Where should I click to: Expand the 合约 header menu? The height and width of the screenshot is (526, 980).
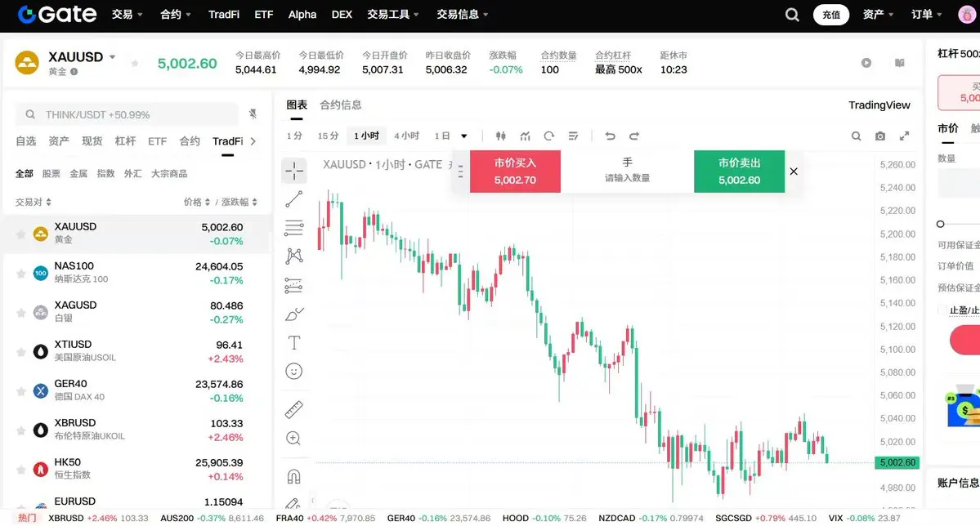click(x=176, y=15)
